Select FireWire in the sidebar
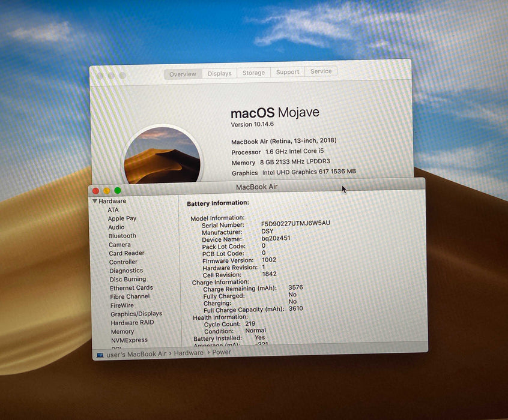This screenshot has width=508, height=420. click(122, 305)
